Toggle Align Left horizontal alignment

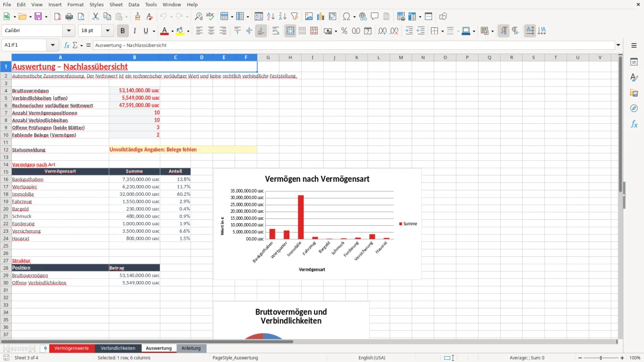200,31
